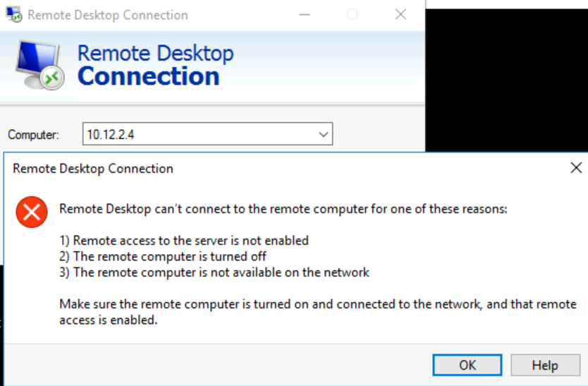The height and width of the screenshot is (386, 588).
Task: Expand the Computer address dropdown arrow
Action: click(323, 134)
